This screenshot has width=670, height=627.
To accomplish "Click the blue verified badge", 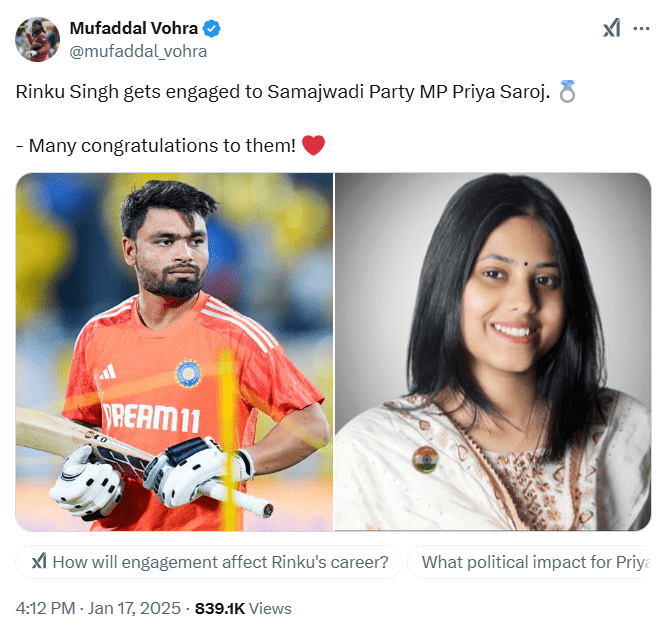I will click(x=215, y=29).
